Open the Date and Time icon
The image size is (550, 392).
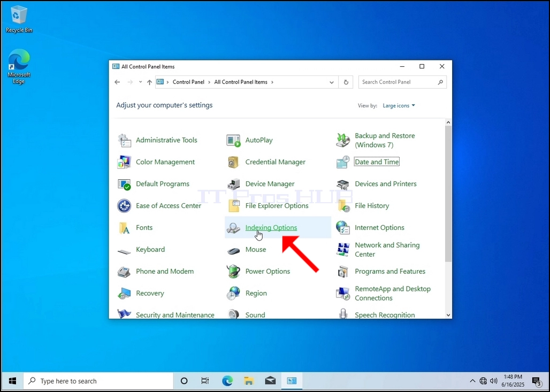pos(343,162)
